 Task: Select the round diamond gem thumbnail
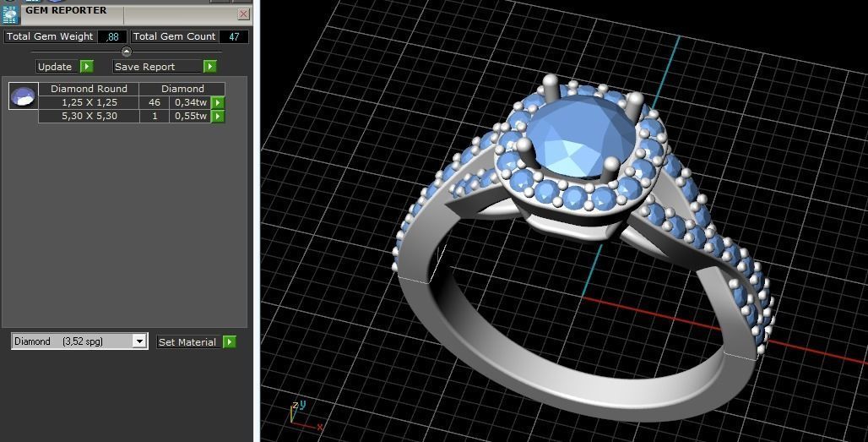(x=24, y=95)
